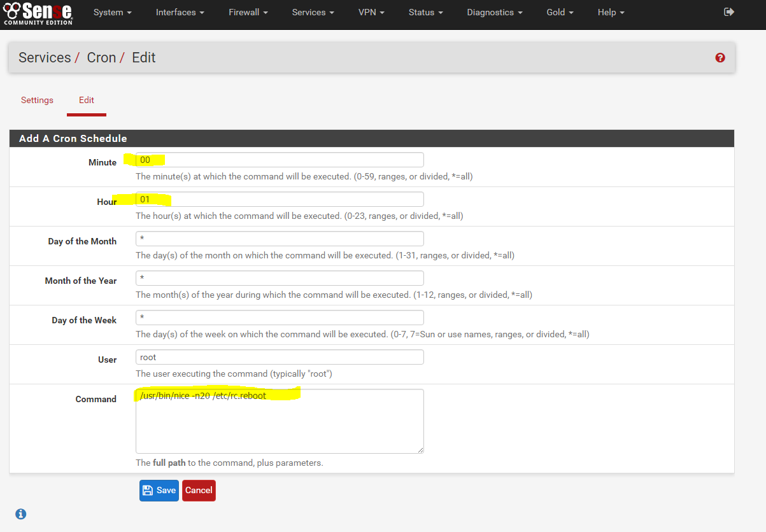
Task: Click the Save button
Action: [x=159, y=490]
